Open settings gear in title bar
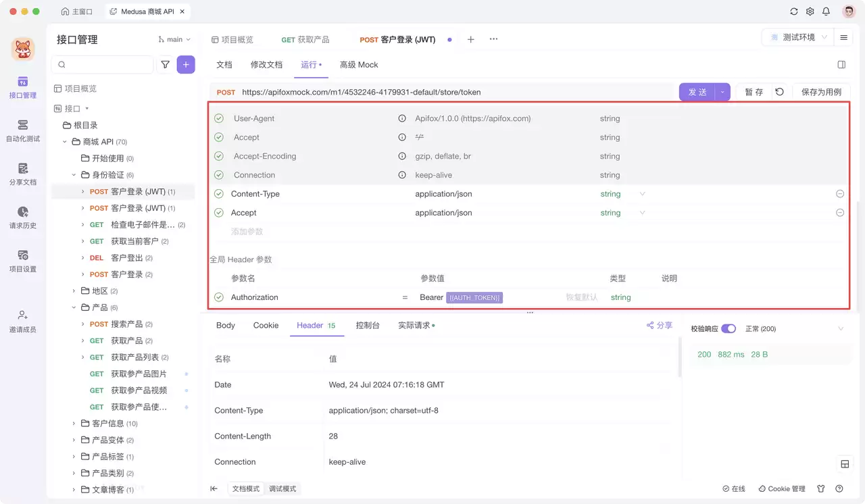Image resolution: width=865 pixels, height=504 pixels. (x=810, y=11)
